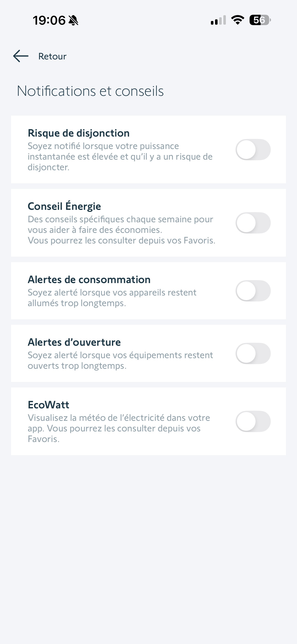Switch on Alertes d'ouverture notifications
The image size is (297, 644).
click(x=253, y=354)
